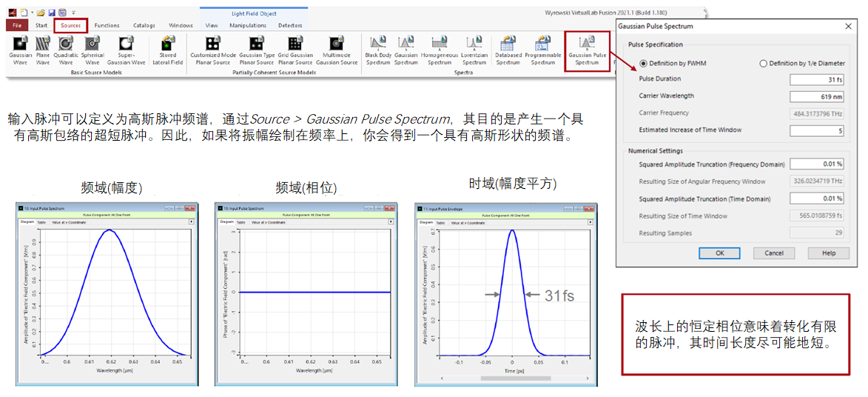This screenshot has width=868, height=397.
Task: Switch to the Detectors ribbon tab
Action: click(x=290, y=25)
